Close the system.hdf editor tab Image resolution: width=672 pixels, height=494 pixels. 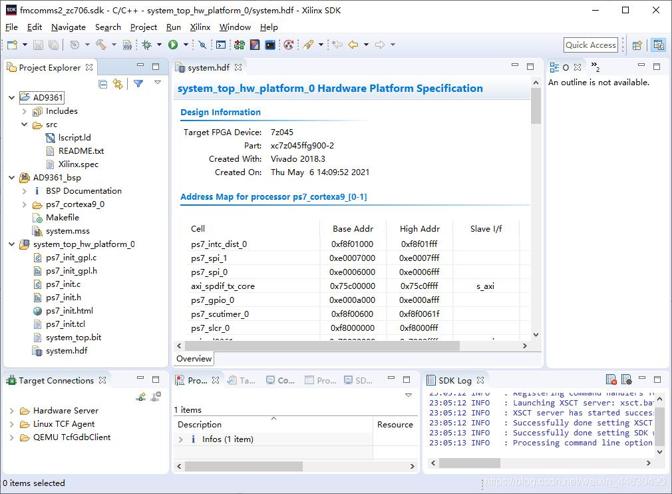[x=238, y=67]
